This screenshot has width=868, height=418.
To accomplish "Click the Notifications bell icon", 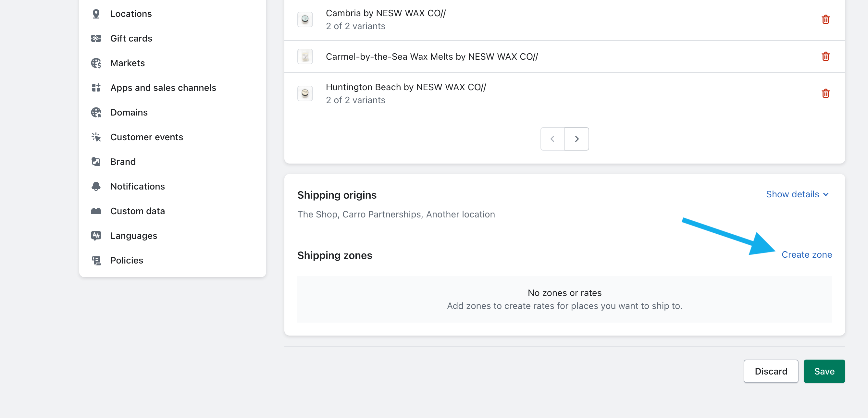I will (96, 186).
